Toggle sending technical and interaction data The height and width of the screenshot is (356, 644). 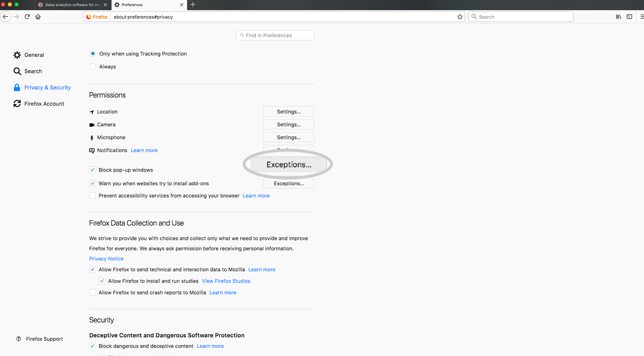pos(93,269)
